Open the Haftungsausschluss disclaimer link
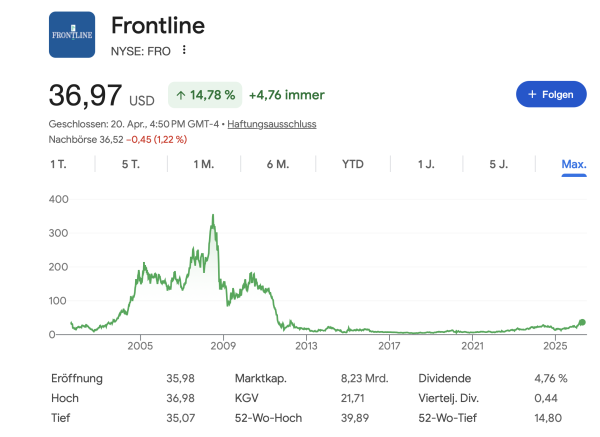The width and height of the screenshot is (600, 437). point(273,123)
